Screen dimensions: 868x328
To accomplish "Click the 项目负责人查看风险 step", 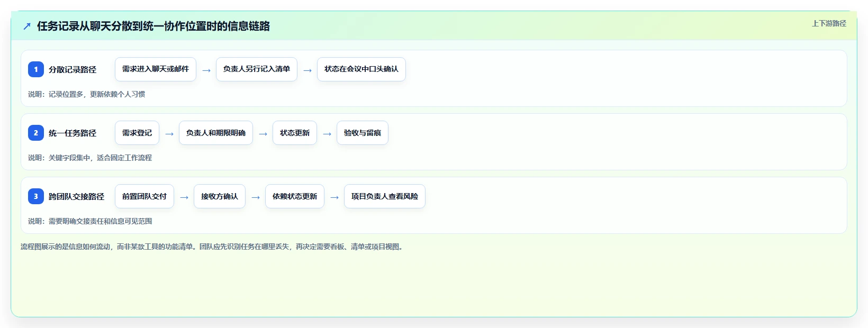I will [385, 196].
